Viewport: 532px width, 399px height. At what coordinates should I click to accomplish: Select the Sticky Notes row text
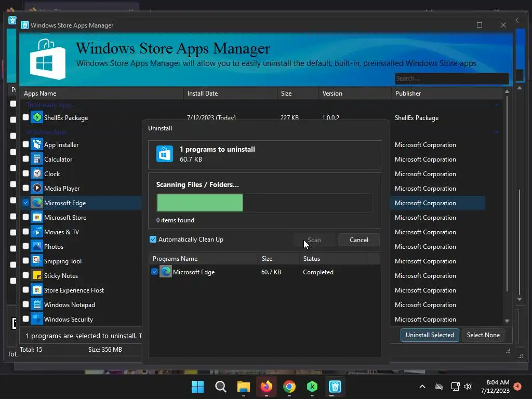tap(61, 275)
